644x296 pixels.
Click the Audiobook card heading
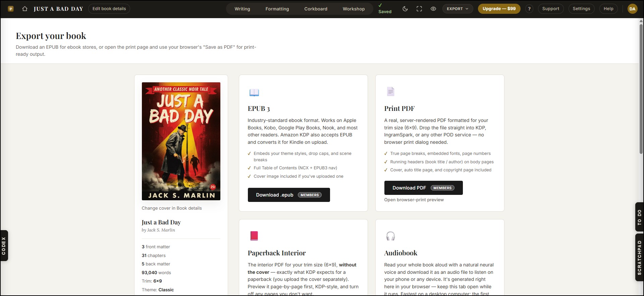[x=401, y=253]
